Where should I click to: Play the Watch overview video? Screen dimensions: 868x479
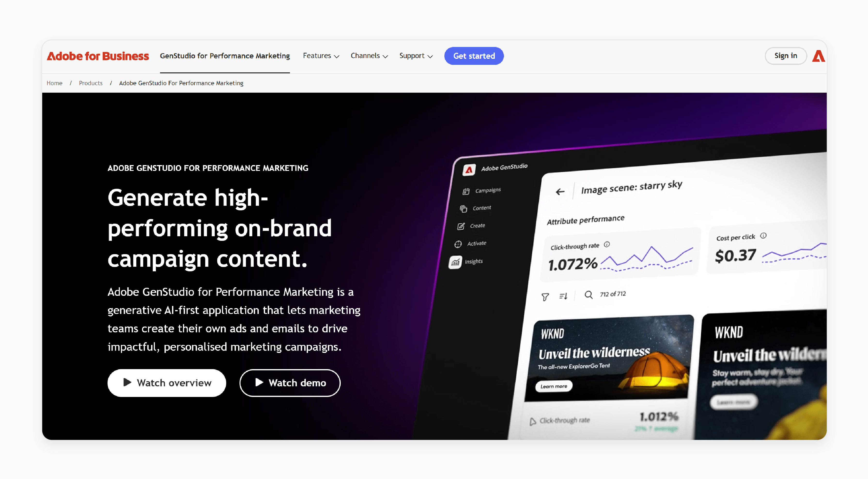pyautogui.click(x=166, y=383)
